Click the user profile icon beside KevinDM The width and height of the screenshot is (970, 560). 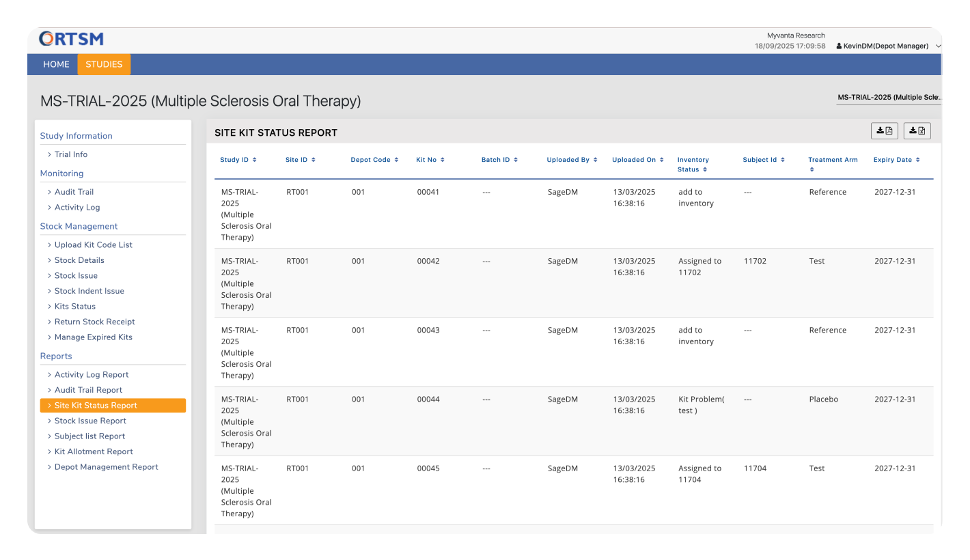pyautogui.click(x=839, y=46)
